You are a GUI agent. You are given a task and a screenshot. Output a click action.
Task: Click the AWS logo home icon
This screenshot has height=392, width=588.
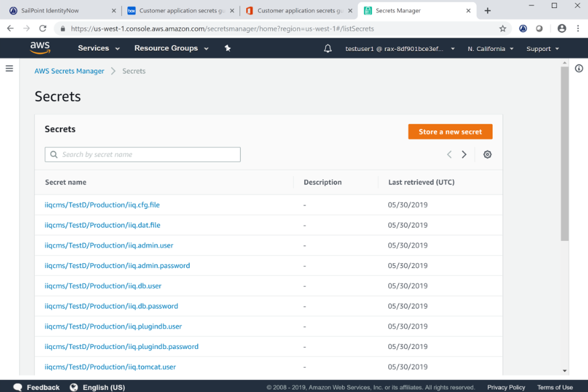40,48
